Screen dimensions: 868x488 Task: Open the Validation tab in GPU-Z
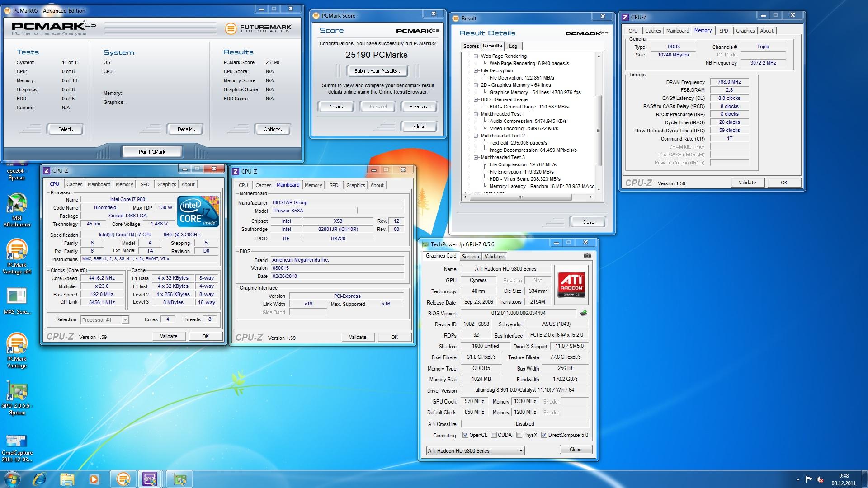495,257
